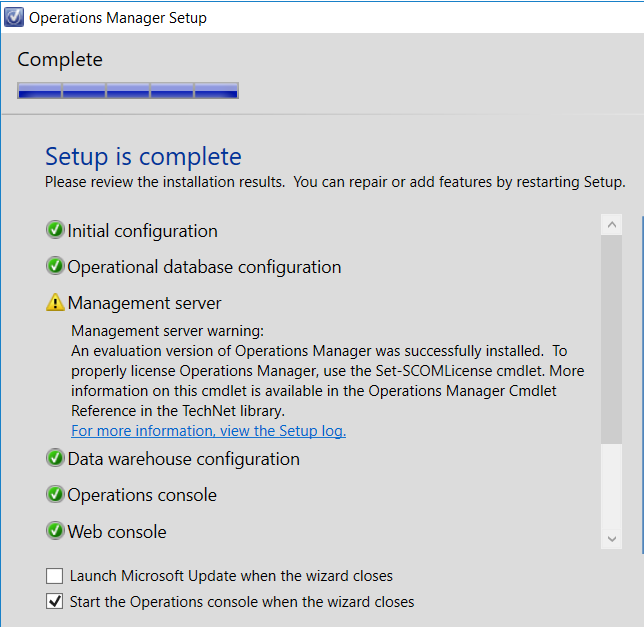Click the green check beside Operations console
The height and width of the screenshot is (627, 644).
pos(55,494)
